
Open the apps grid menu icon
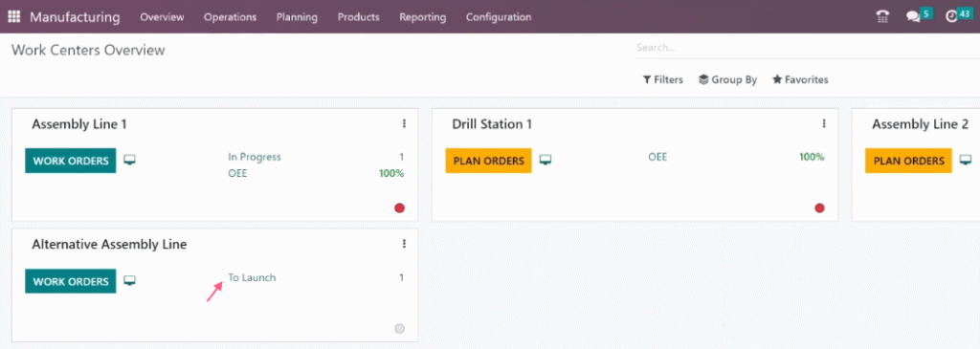coord(13,17)
